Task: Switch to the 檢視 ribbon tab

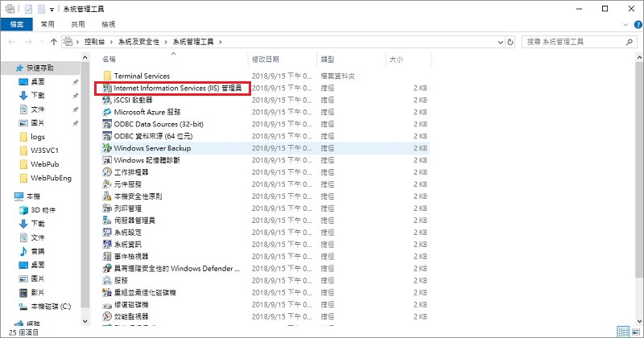Action: [x=108, y=25]
